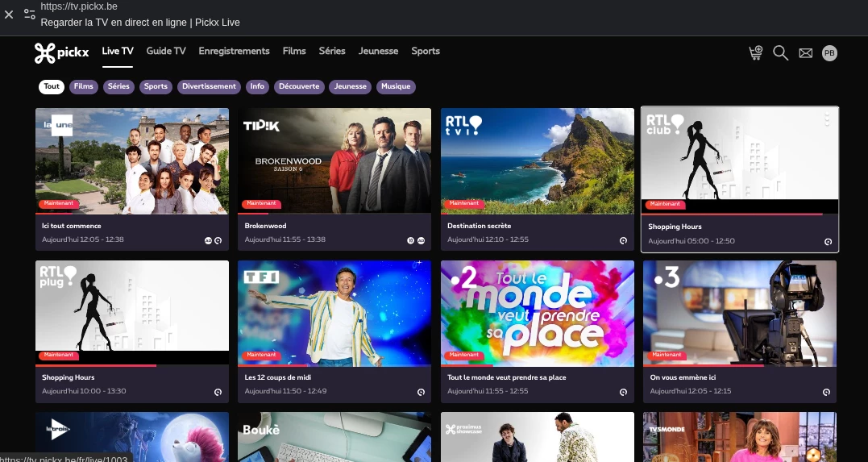Open the Sports navigation tab

click(426, 51)
